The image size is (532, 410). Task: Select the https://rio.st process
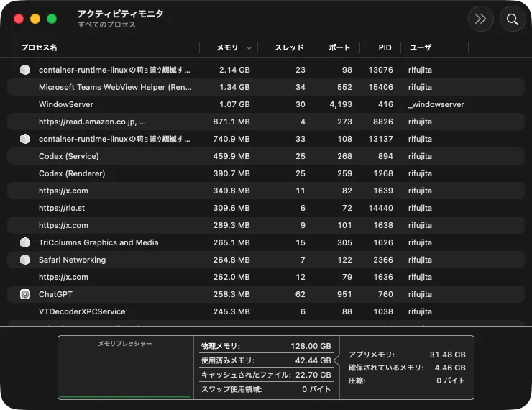pyautogui.click(x=266, y=208)
